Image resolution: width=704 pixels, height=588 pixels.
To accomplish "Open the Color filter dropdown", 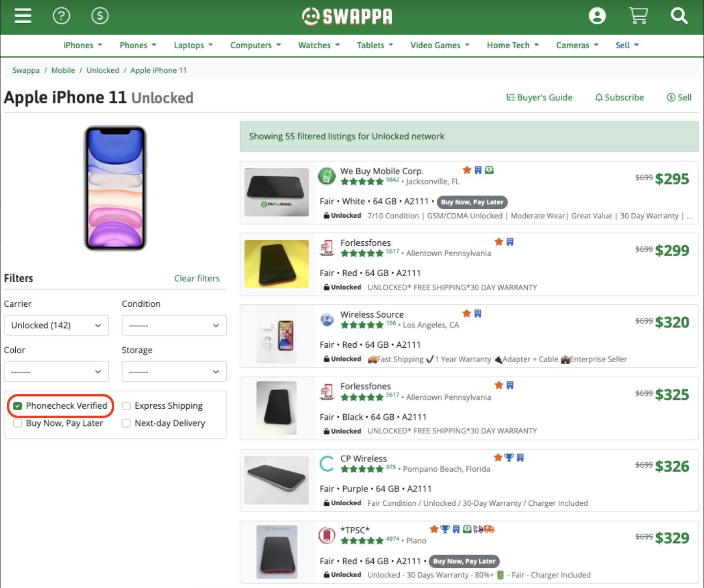I will [56, 372].
